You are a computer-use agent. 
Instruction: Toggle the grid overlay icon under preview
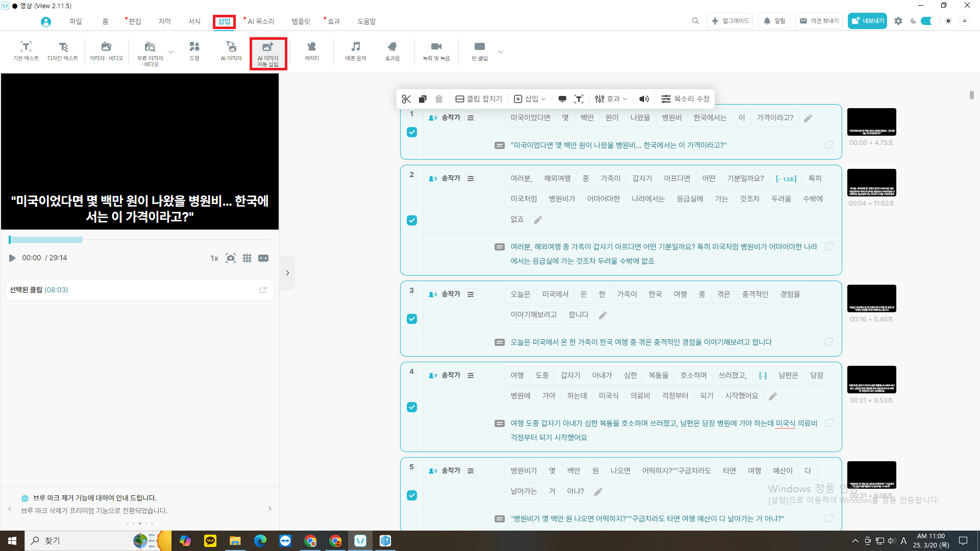tap(247, 258)
